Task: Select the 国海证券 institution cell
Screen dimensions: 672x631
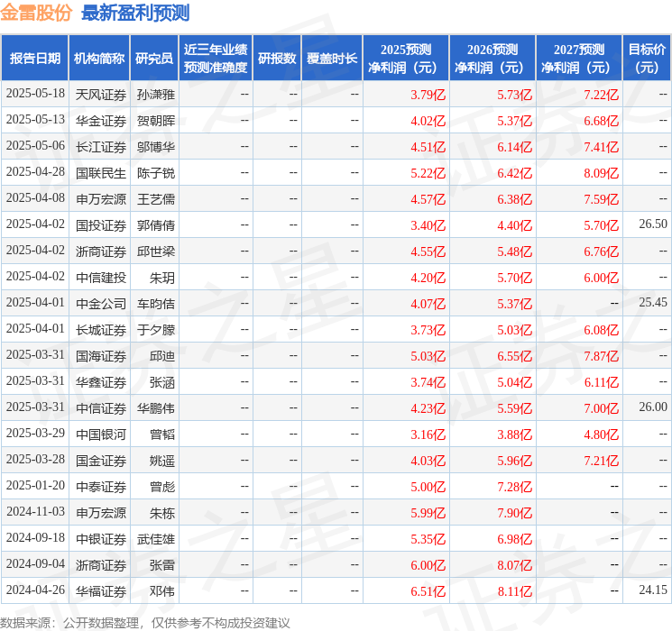Action: pyautogui.click(x=101, y=356)
